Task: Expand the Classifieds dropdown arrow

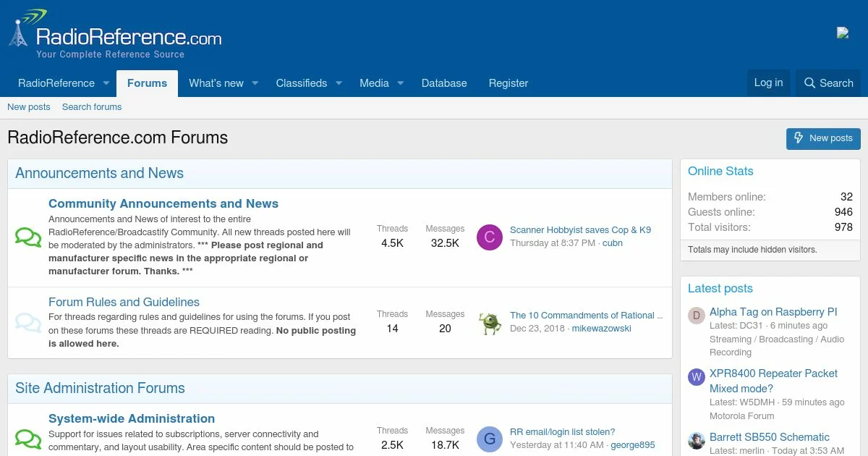Action: (339, 83)
